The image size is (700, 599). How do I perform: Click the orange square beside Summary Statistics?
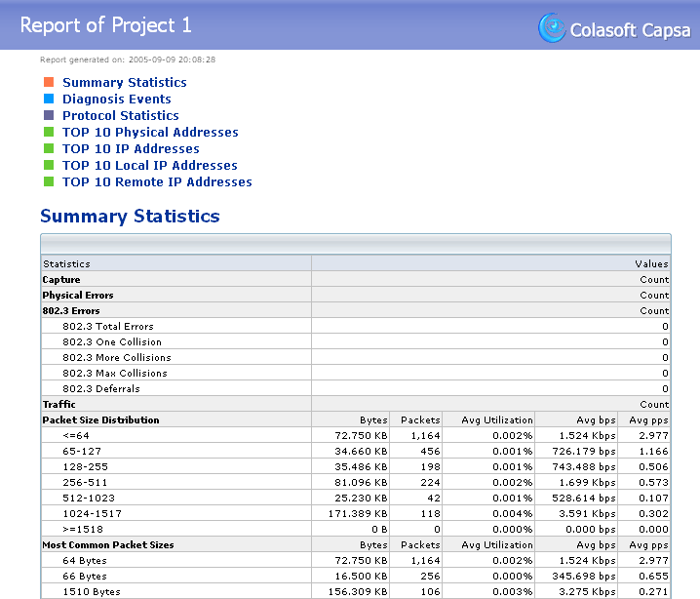click(49, 83)
